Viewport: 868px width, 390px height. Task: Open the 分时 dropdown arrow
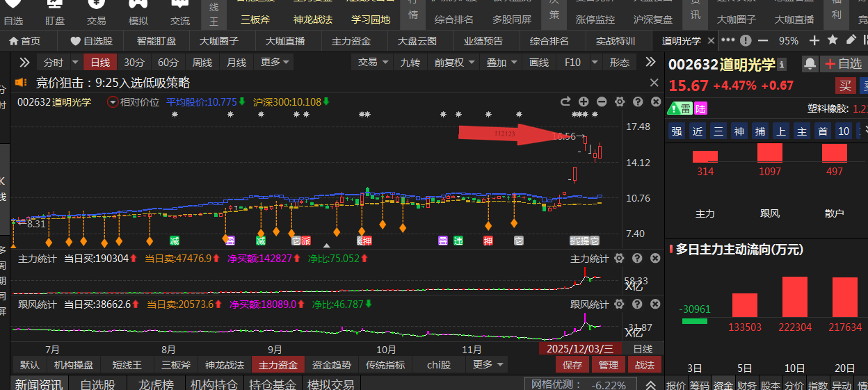[x=76, y=63]
